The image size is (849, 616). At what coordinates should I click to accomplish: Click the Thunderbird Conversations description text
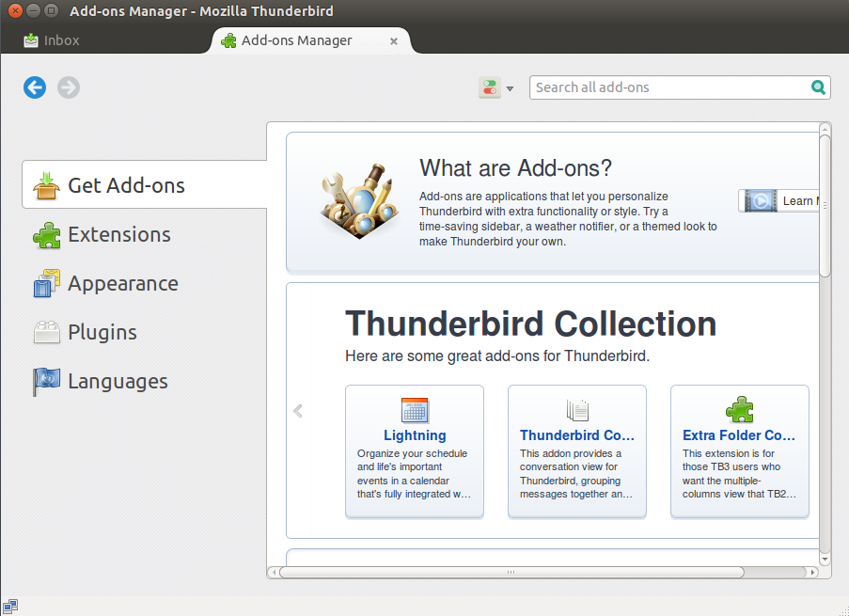point(576,473)
